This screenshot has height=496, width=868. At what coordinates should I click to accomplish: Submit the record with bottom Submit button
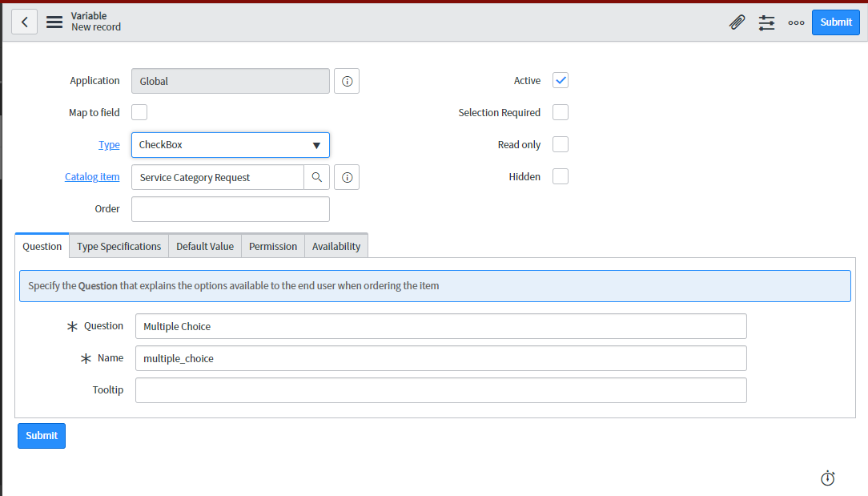point(41,435)
